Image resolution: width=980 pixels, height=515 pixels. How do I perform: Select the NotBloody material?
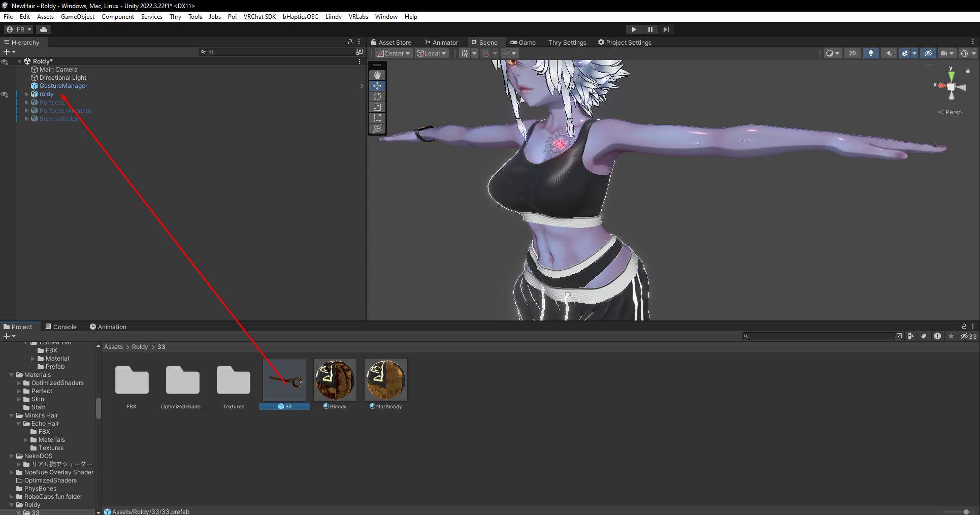[x=386, y=384]
